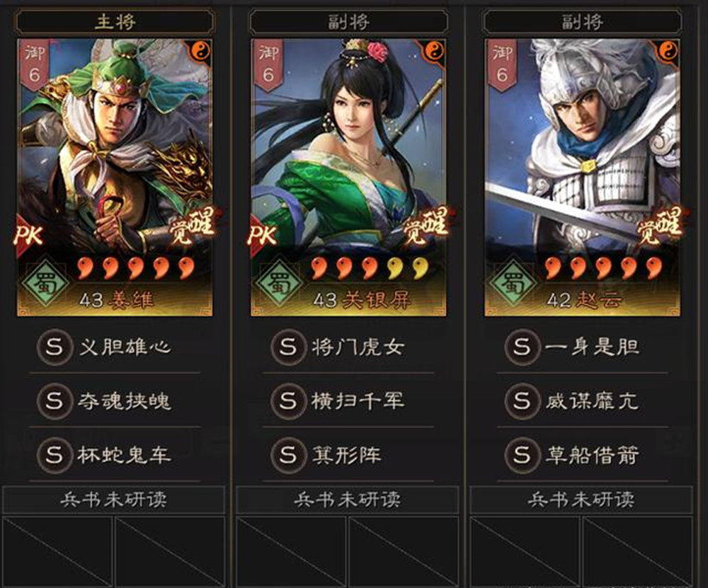Open the 赵云 general portrait card
The image size is (708, 588).
[x=583, y=178]
